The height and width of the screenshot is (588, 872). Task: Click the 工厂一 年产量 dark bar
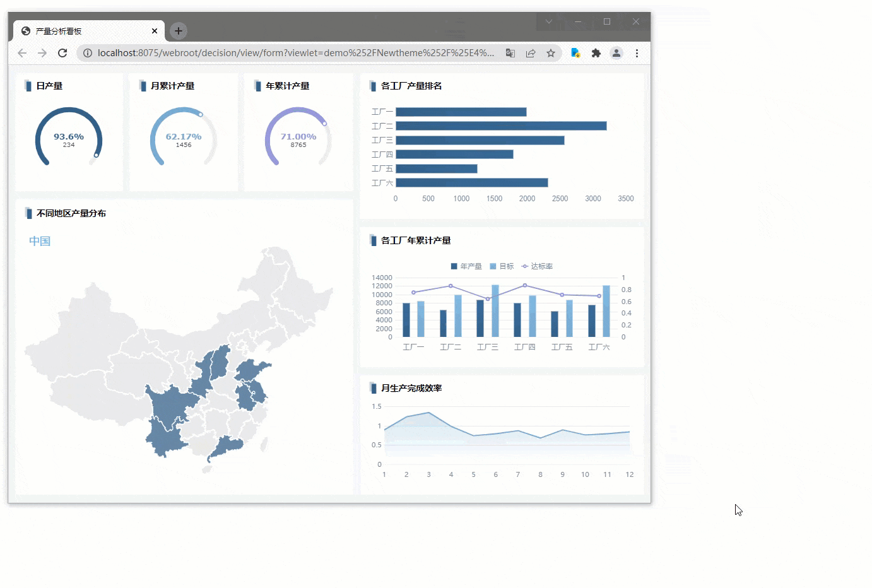406,320
